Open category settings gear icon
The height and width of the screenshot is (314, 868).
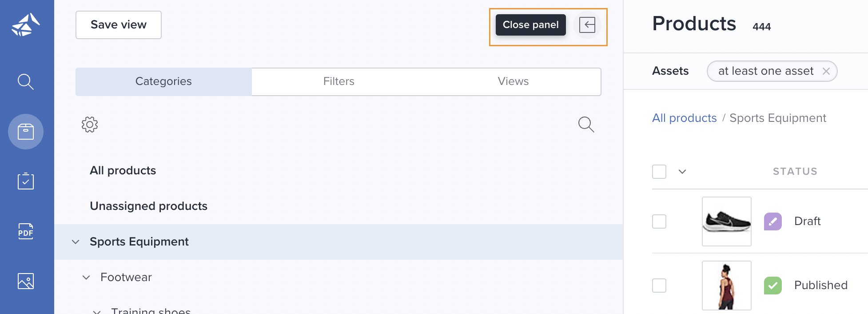[90, 125]
